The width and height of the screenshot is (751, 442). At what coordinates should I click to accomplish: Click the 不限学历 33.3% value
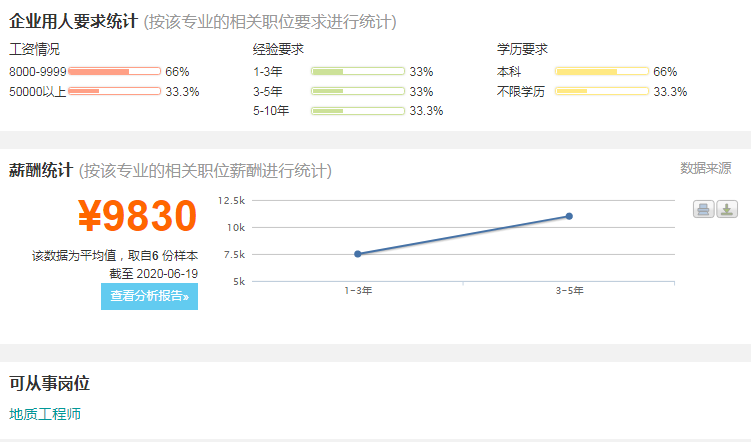[670, 91]
